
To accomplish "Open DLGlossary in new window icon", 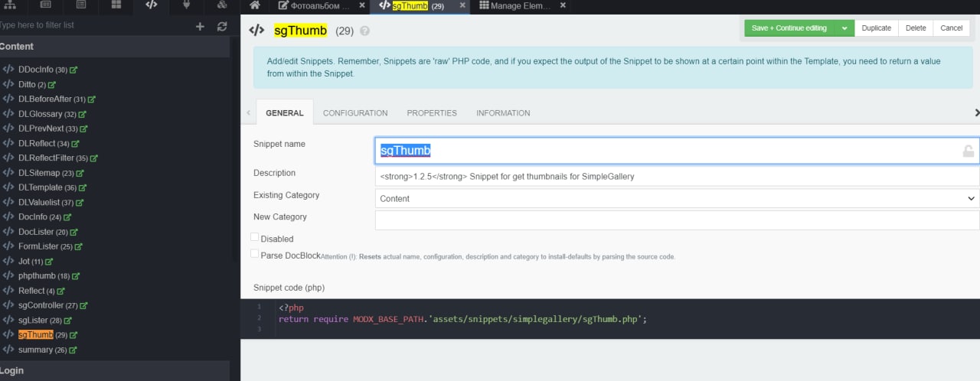I will 82,114.
